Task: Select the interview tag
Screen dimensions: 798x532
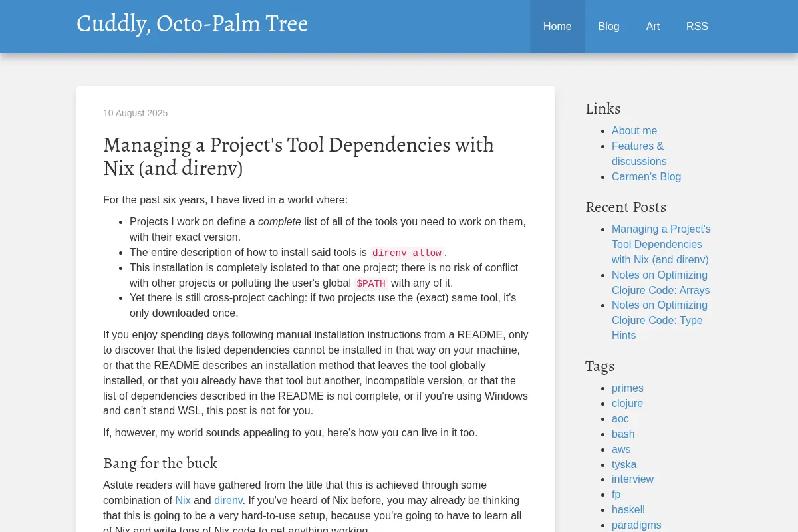Action: click(x=632, y=479)
